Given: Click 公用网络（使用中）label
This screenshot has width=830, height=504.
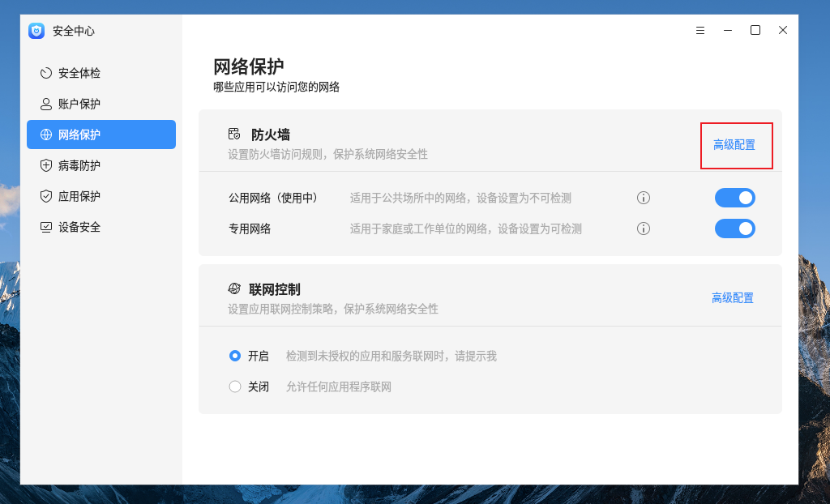Looking at the screenshot, I should point(273,198).
